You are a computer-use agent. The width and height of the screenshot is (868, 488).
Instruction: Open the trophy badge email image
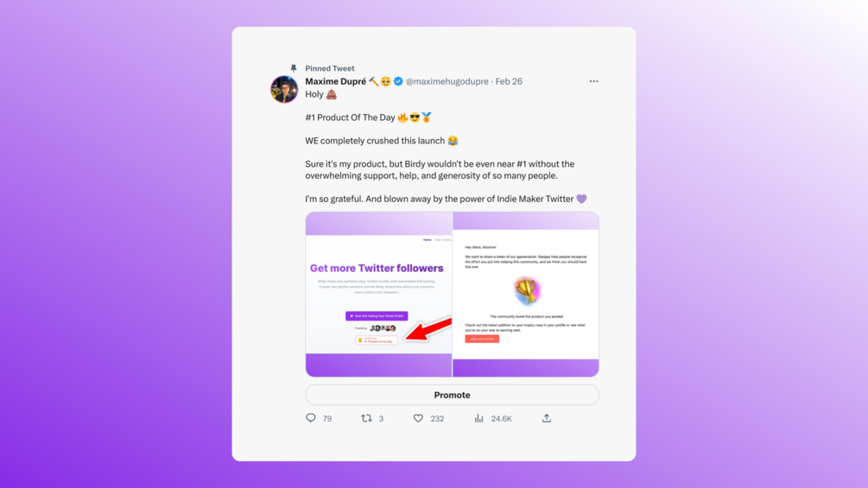point(526,295)
